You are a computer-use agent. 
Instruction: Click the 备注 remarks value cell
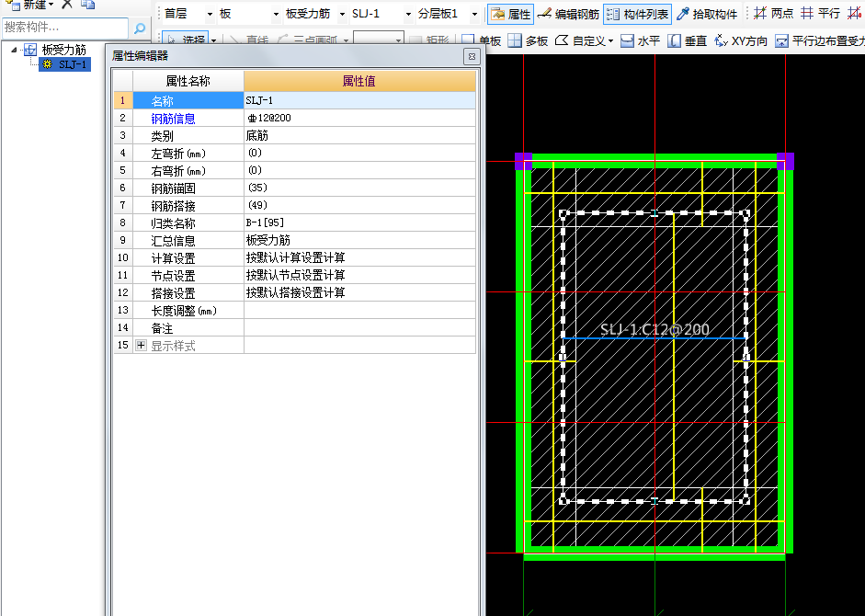click(359, 328)
